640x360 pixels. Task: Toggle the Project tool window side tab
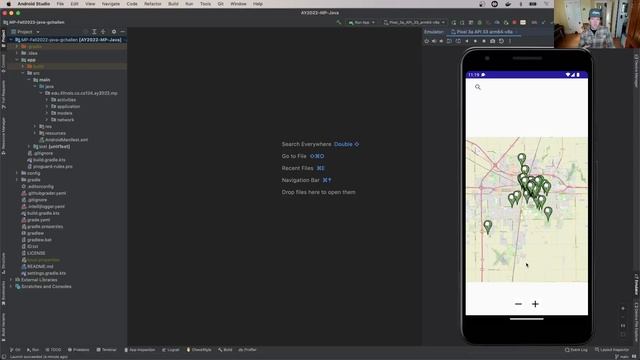3,38
